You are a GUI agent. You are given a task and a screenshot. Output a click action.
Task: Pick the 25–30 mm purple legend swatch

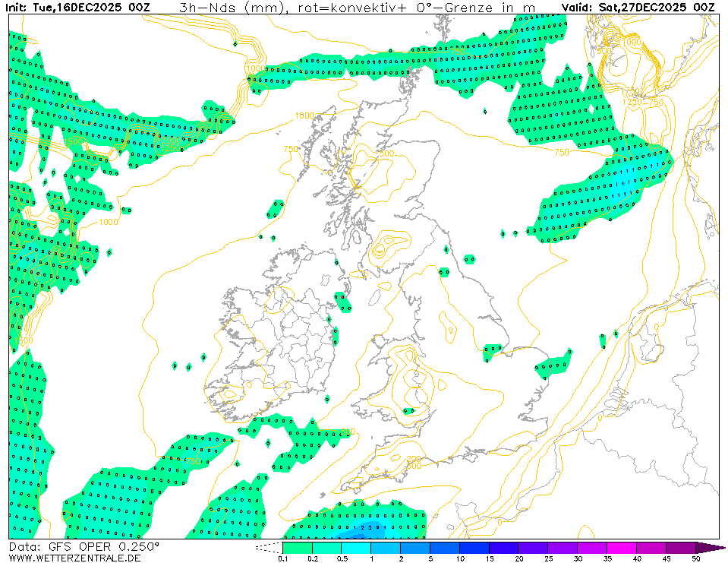pyautogui.click(x=563, y=548)
